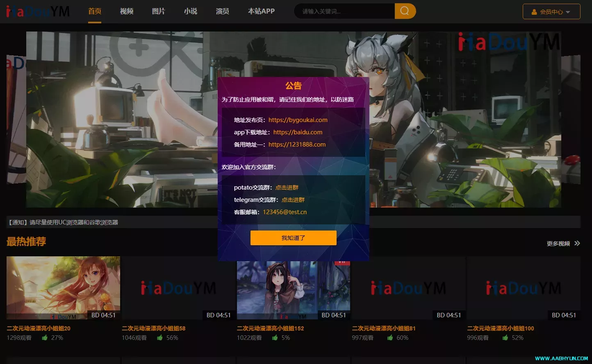
Task: Click the keyword search input field
Action: tap(344, 11)
